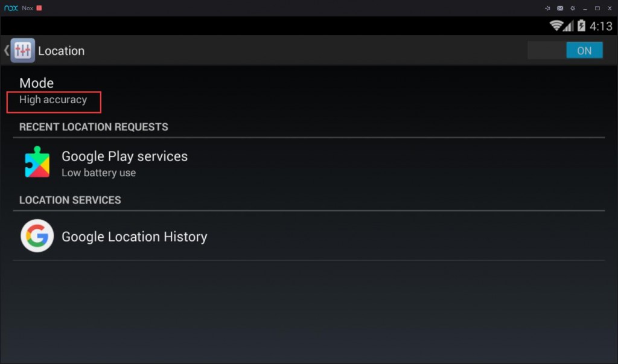Click the pin window icon in title bar
Image resolution: width=618 pixels, height=364 pixels.
(x=547, y=8)
